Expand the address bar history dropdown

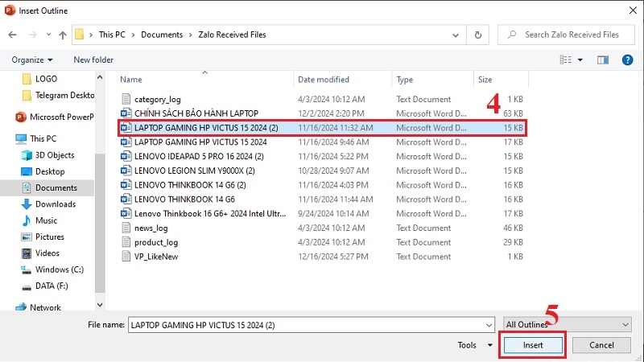coord(456,35)
